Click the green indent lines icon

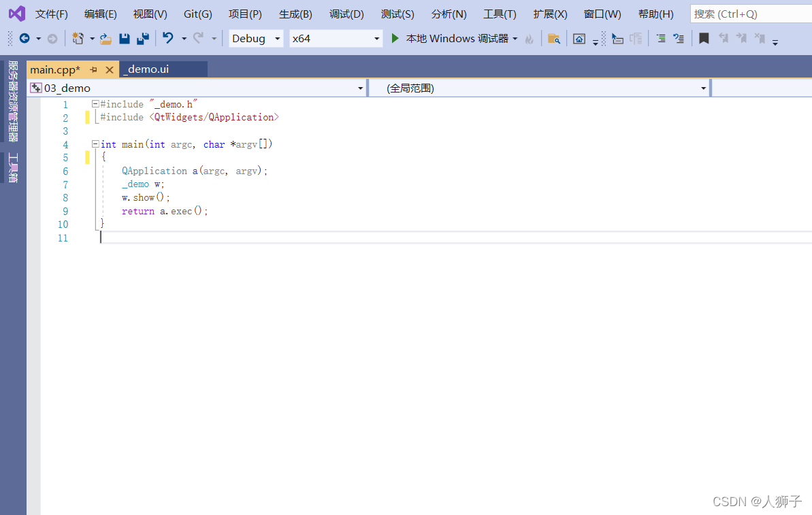pos(661,38)
